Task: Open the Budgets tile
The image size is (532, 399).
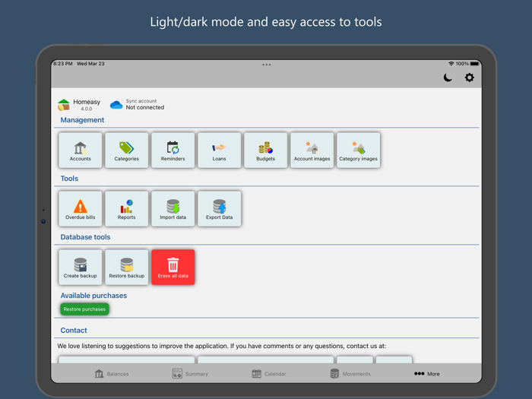Action: (x=266, y=150)
